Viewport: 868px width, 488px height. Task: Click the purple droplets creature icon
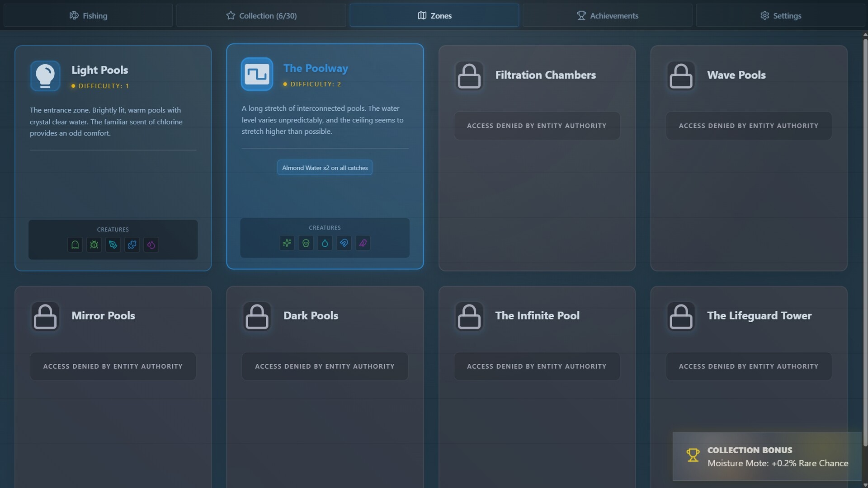(x=151, y=244)
